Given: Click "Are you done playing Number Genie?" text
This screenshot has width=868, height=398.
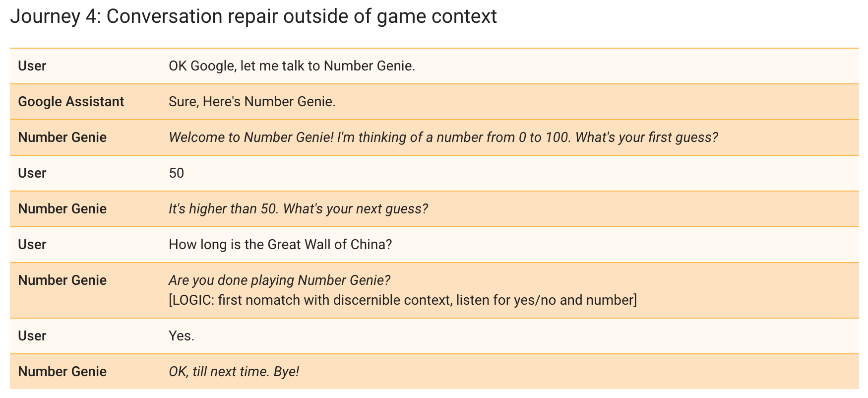Looking at the screenshot, I should (279, 280).
